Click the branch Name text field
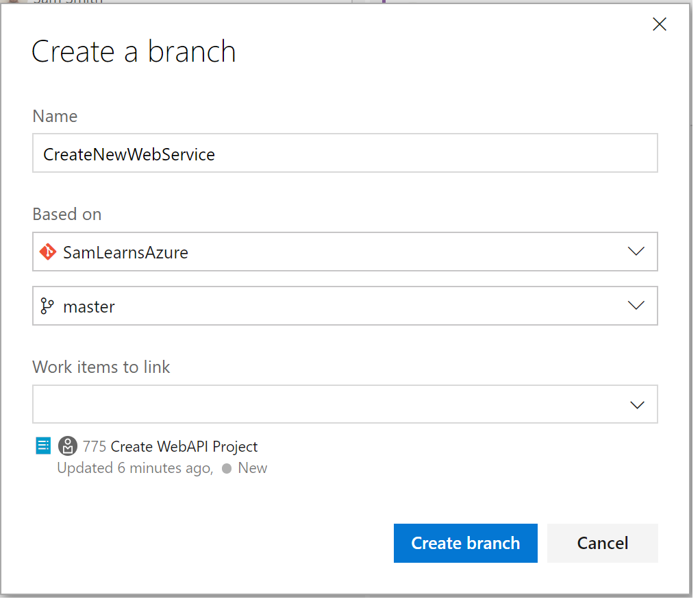 pos(345,154)
